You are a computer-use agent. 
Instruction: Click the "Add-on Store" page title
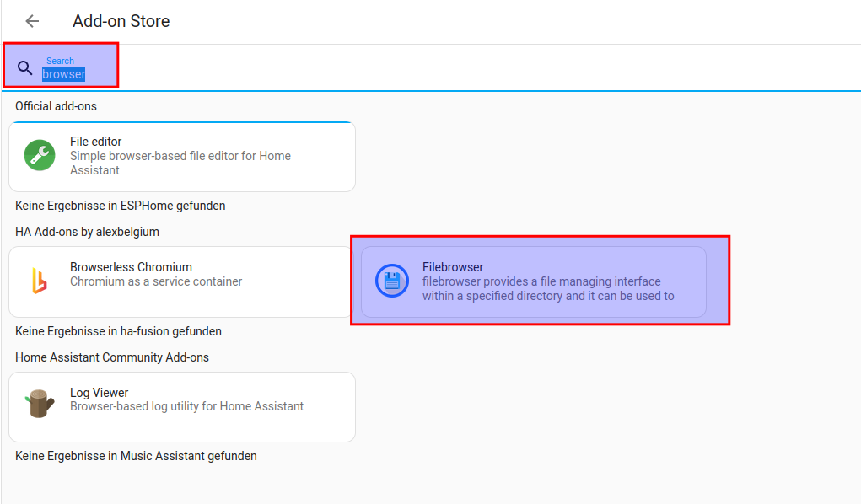(121, 22)
